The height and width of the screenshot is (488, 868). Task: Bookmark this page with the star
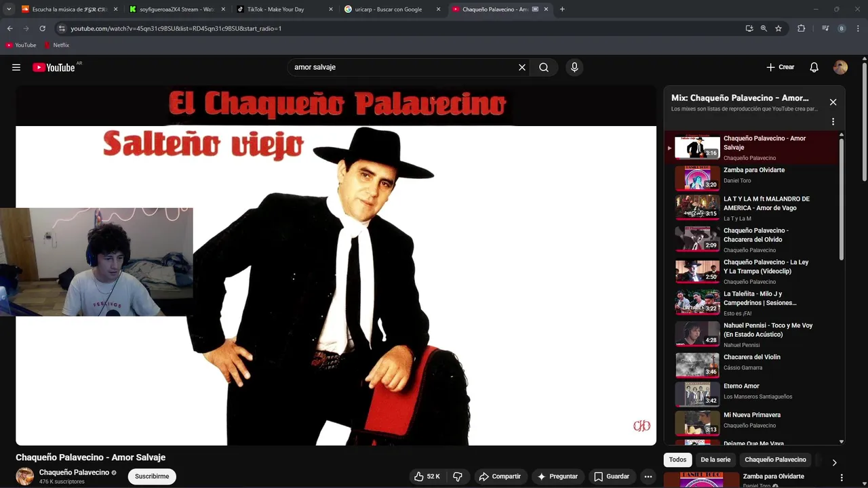pyautogui.click(x=778, y=28)
